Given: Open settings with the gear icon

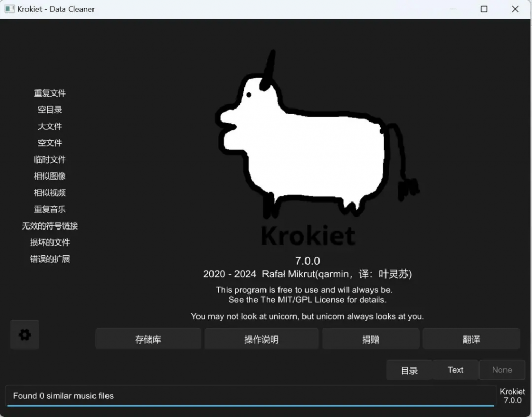Looking at the screenshot, I should (x=24, y=335).
